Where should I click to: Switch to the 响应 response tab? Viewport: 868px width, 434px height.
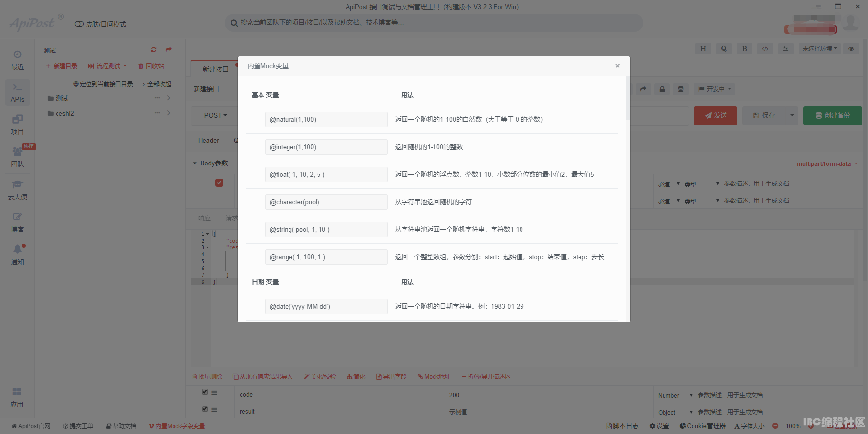click(204, 218)
